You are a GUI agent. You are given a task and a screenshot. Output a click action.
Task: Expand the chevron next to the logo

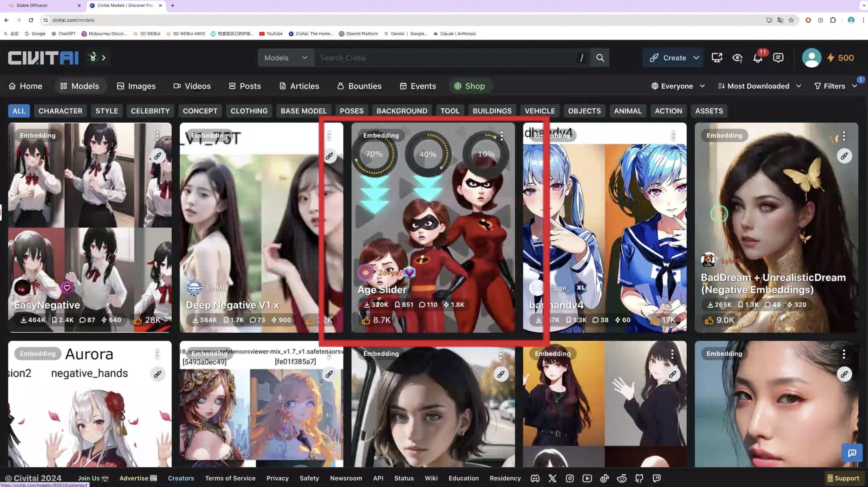[x=103, y=58]
